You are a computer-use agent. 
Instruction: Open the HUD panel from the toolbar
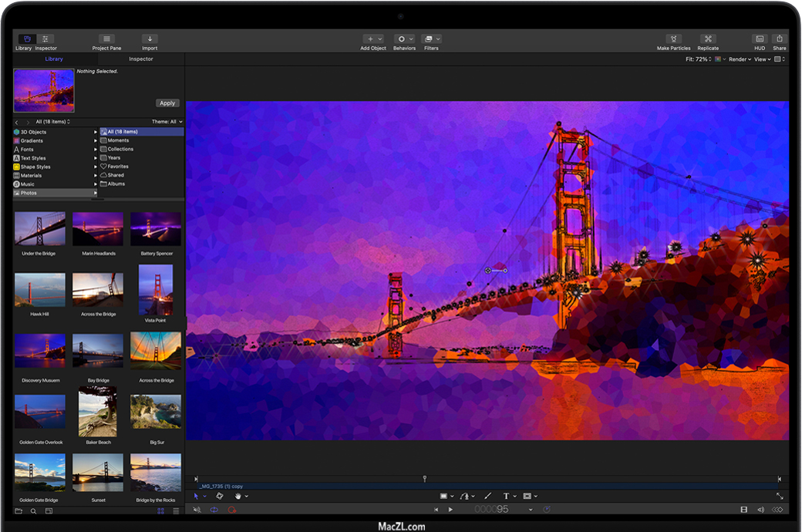point(760,39)
